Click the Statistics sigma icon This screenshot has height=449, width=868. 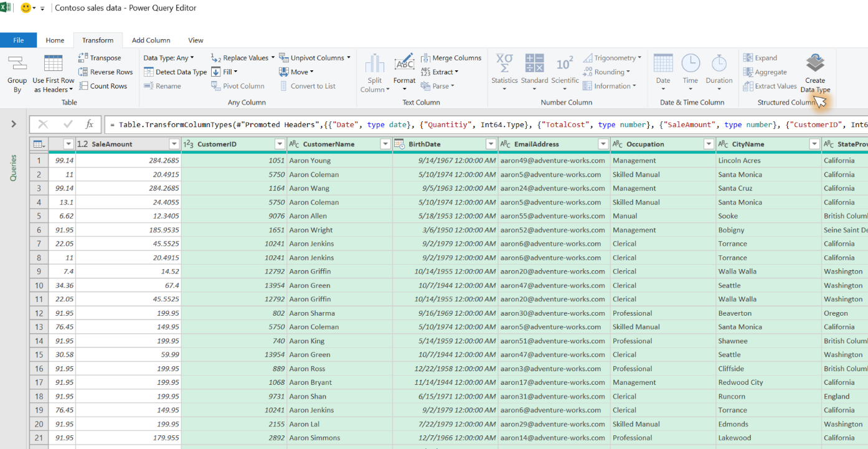pyautogui.click(x=504, y=64)
